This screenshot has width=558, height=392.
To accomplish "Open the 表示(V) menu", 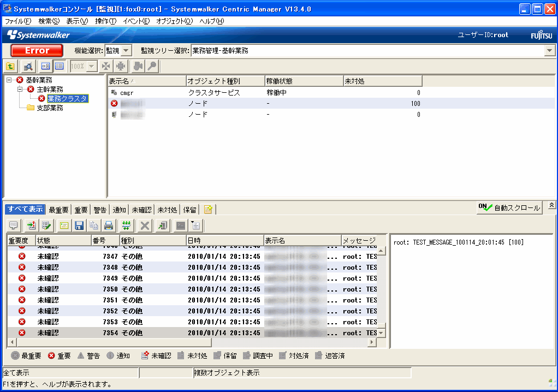I will coord(77,21).
